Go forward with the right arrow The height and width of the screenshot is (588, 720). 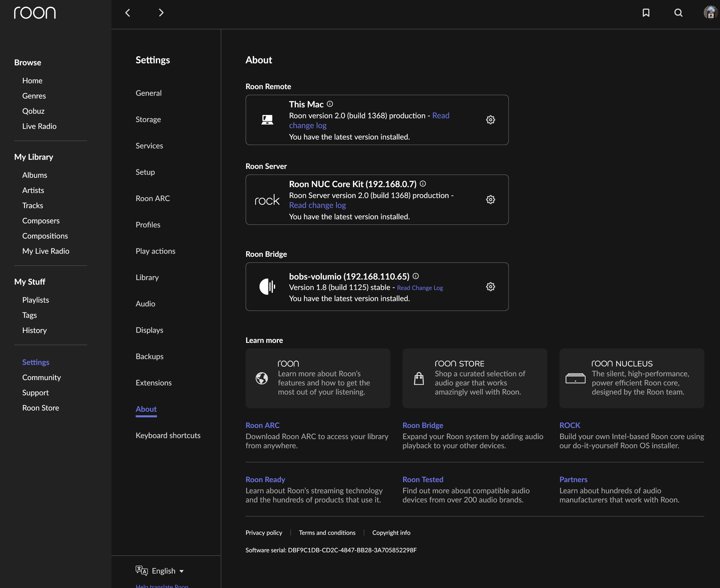[x=161, y=13]
